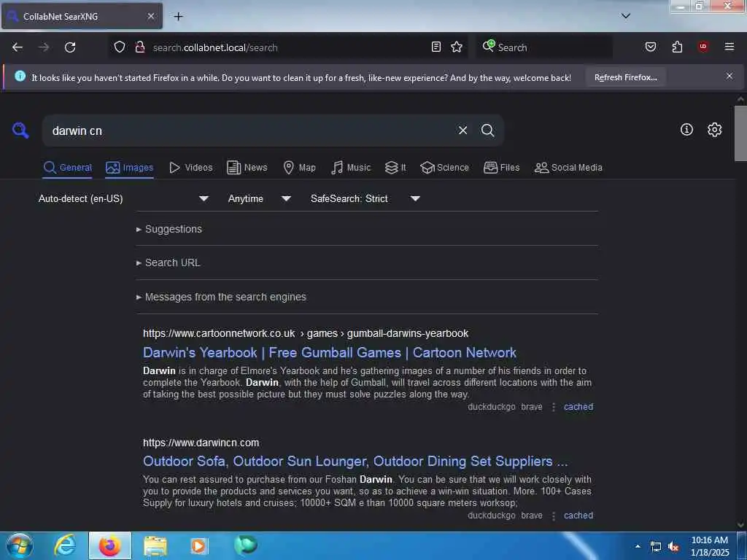
Task: Expand the Search URL section
Action: click(x=169, y=262)
